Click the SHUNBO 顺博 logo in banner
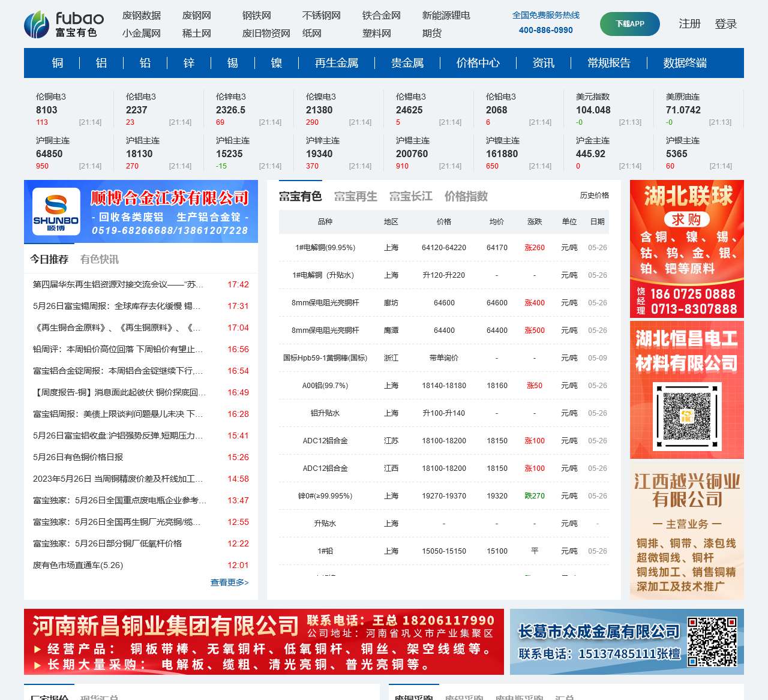 (56, 212)
